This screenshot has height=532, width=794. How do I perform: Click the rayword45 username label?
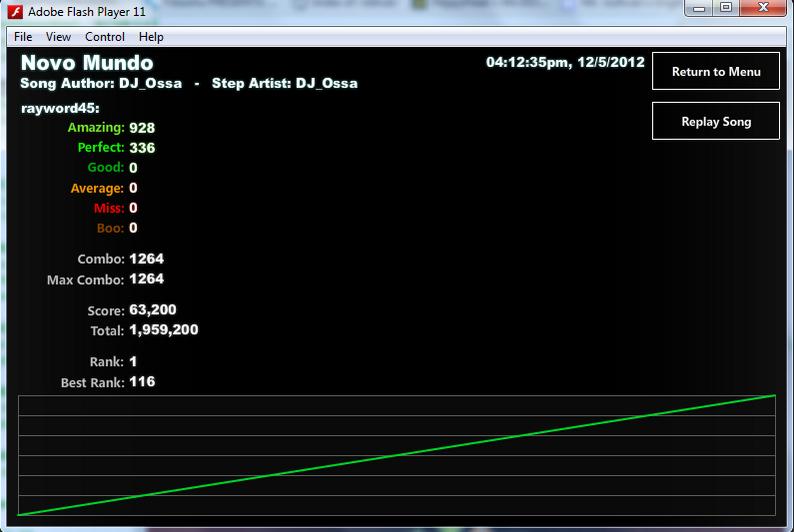coord(60,108)
